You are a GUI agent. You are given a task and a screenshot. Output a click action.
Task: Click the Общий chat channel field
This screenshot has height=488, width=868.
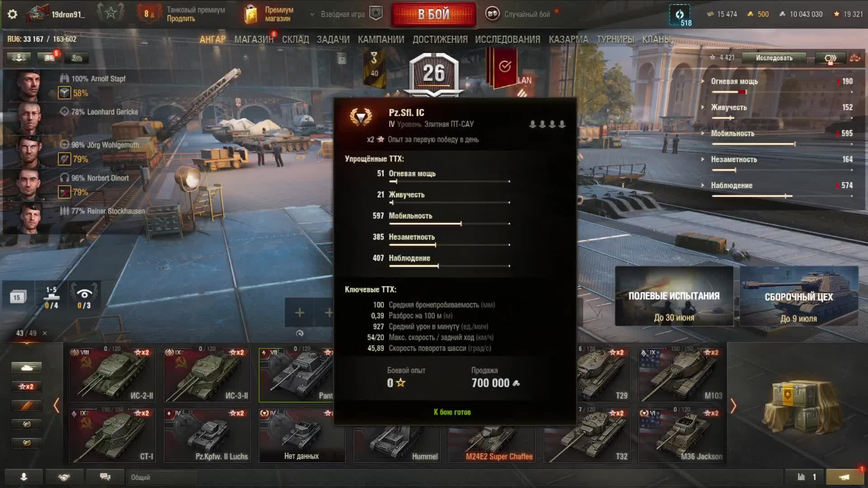(x=163, y=477)
